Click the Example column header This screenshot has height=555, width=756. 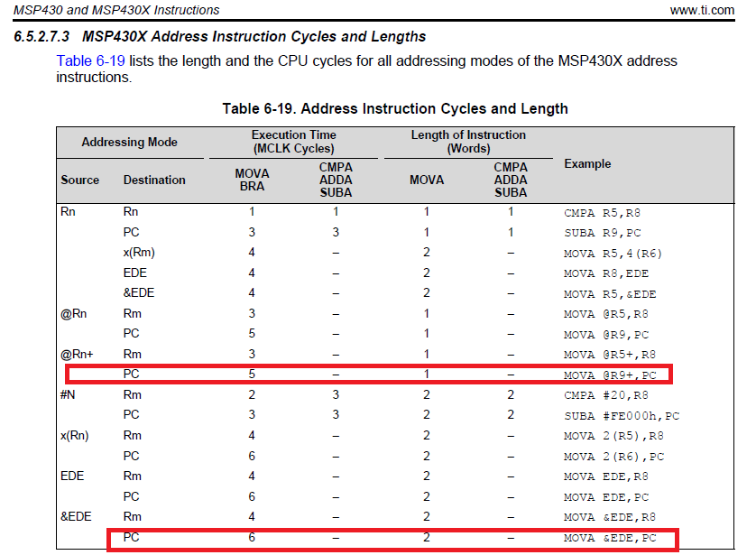[x=587, y=164]
